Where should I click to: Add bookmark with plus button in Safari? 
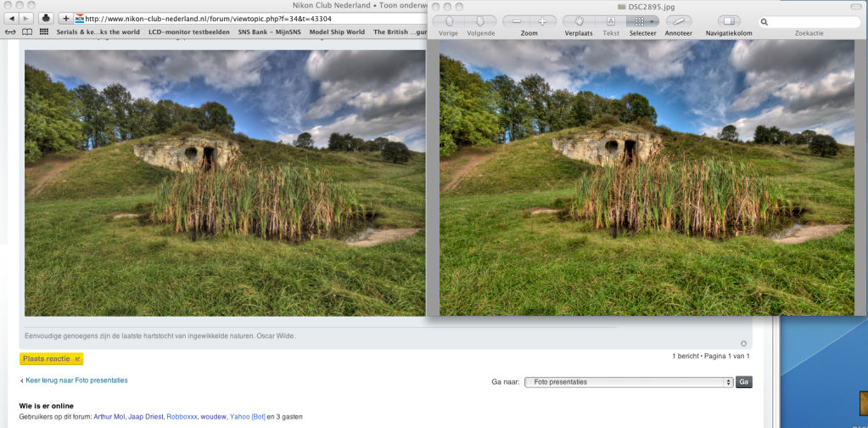tap(66, 18)
